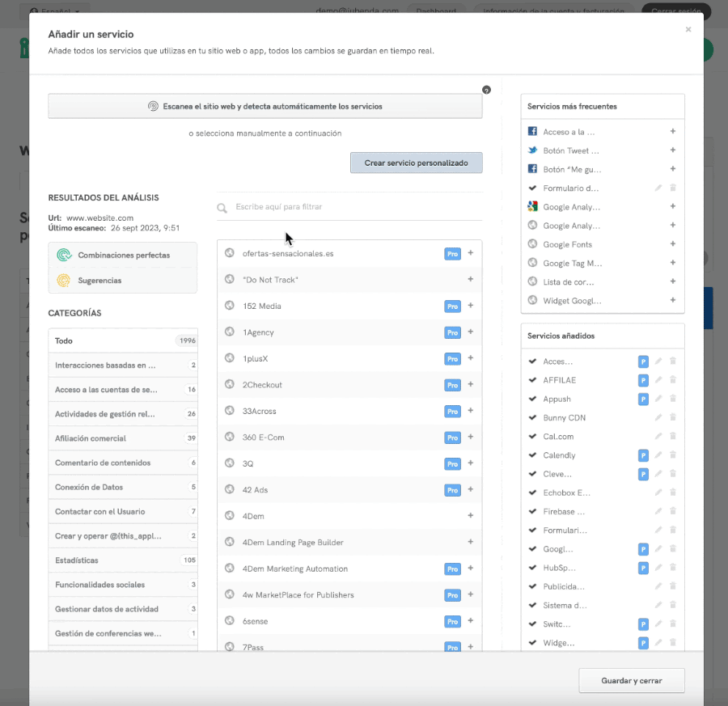Viewport: 728px width, 706px height.
Task: Click the checkmark beside AFFILAE
Action: [532, 380]
